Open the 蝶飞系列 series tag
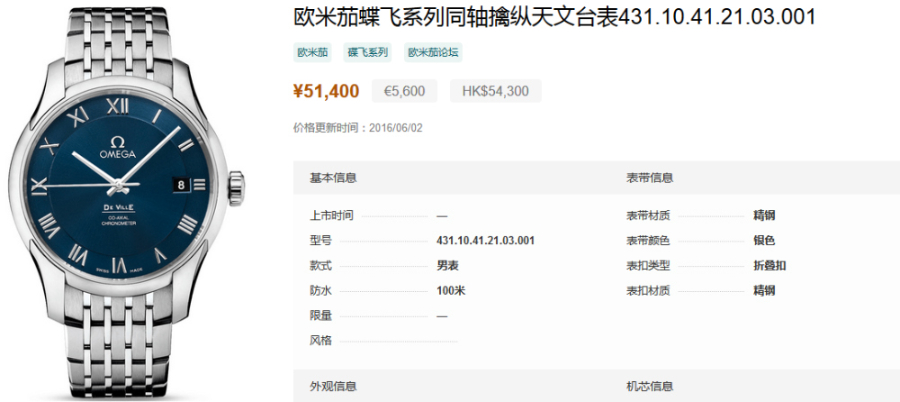 tap(367, 52)
